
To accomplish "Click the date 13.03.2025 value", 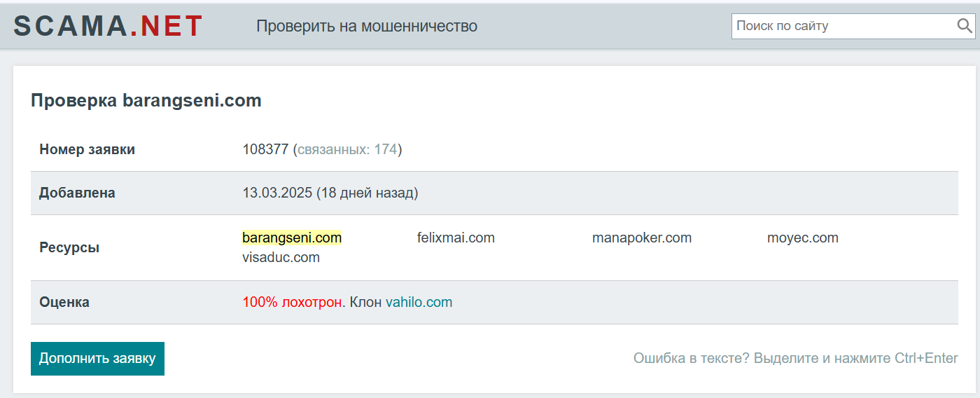I will point(278,193).
